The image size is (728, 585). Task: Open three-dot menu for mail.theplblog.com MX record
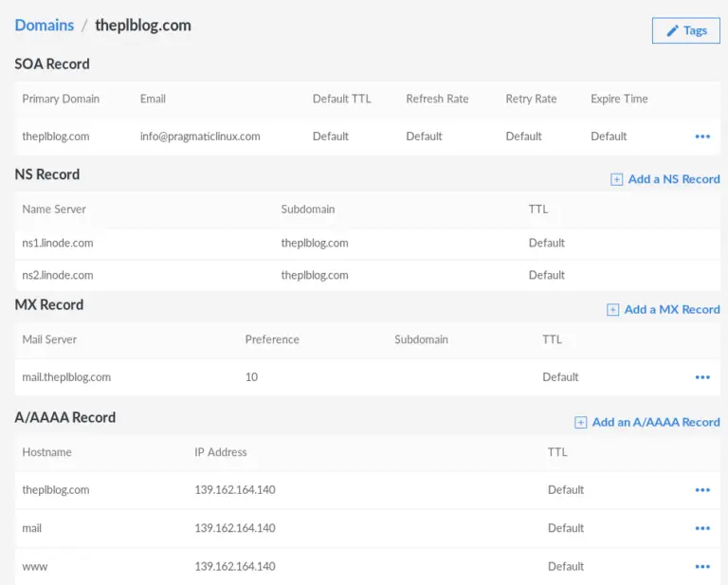(702, 377)
